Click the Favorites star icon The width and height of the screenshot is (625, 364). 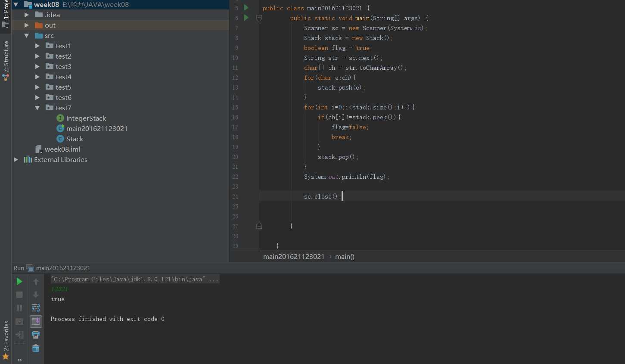tap(6, 356)
